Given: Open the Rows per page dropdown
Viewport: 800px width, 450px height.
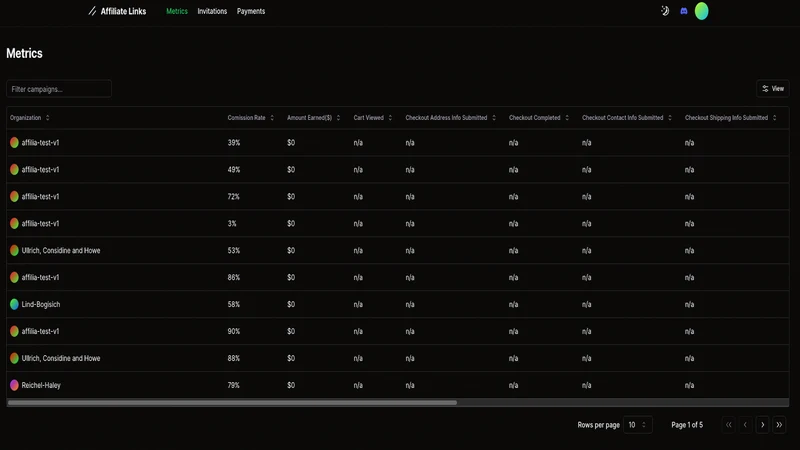Looking at the screenshot, I should [x=638, y=425].
